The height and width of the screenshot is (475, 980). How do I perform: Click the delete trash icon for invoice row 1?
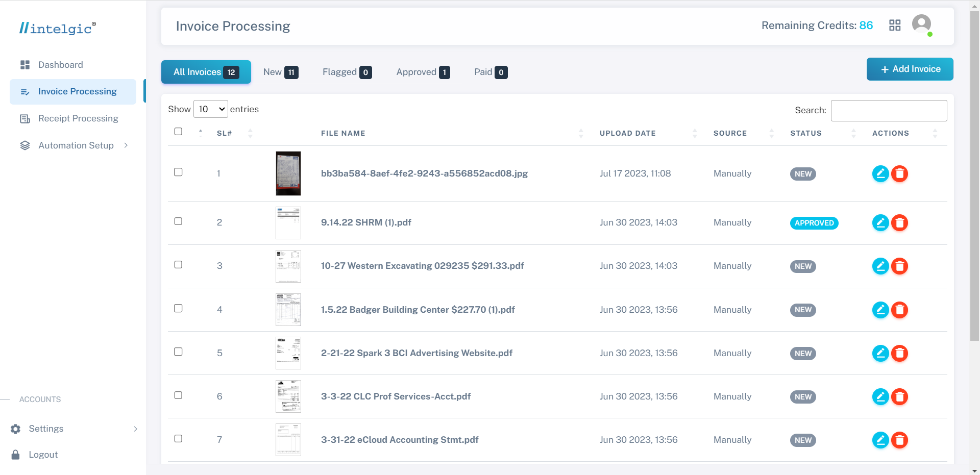pyautogui.click(x=899, y=173)
